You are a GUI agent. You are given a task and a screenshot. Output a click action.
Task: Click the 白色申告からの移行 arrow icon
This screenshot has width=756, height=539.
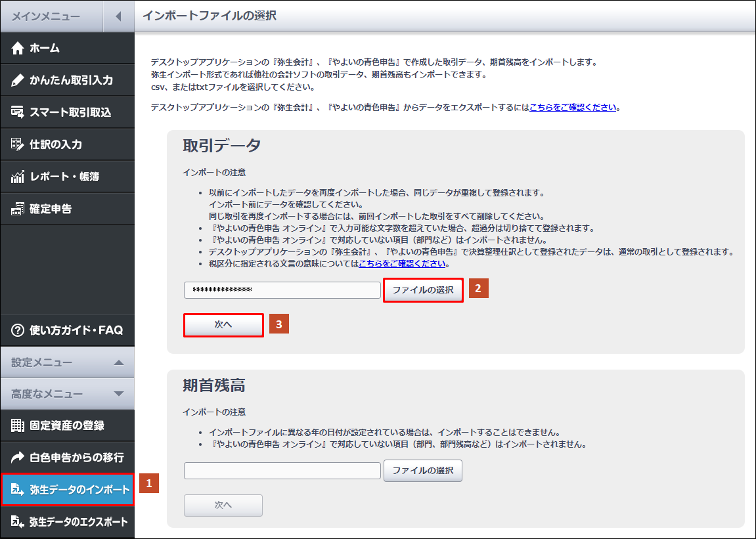click(17, 457)
